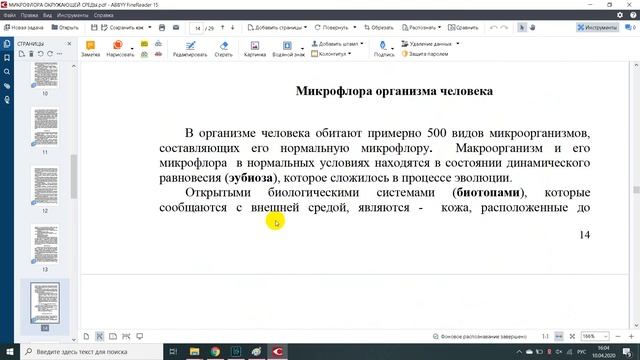This screenshot has width=640, height=360.
Task: Click the Открыть button
Action: click(x=65, y=27)
